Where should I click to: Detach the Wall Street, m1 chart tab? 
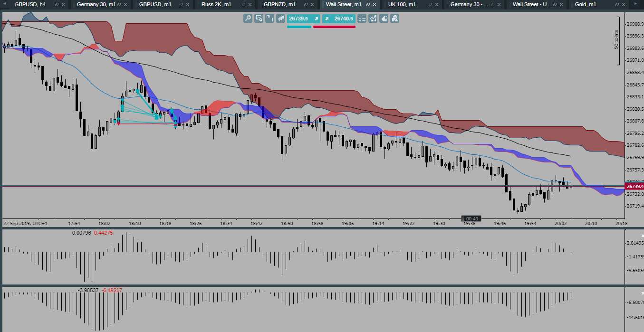[368, 4]
